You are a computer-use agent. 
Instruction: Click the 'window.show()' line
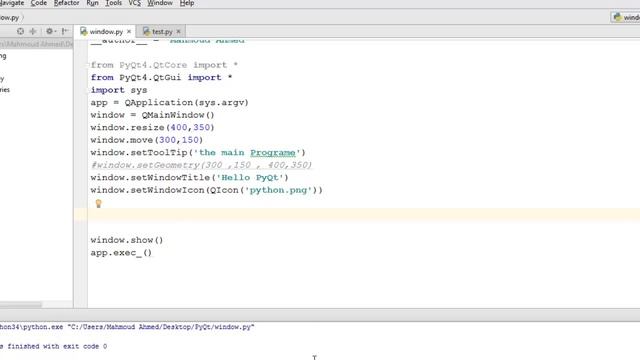coord(127,240)
